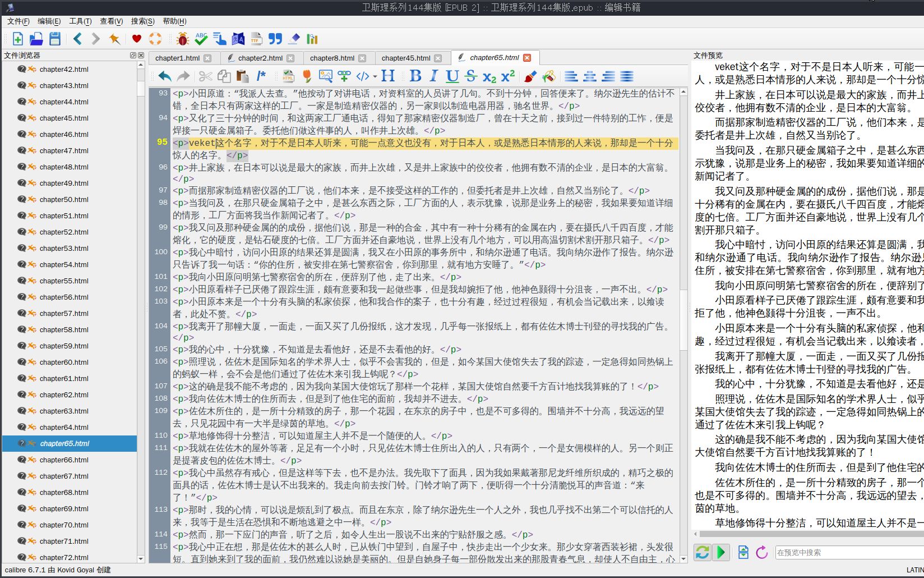Image resolution: width=924 pixels, height=578 pixels.
Task: Insert special character with tulip icon
Action: [307, 76]
